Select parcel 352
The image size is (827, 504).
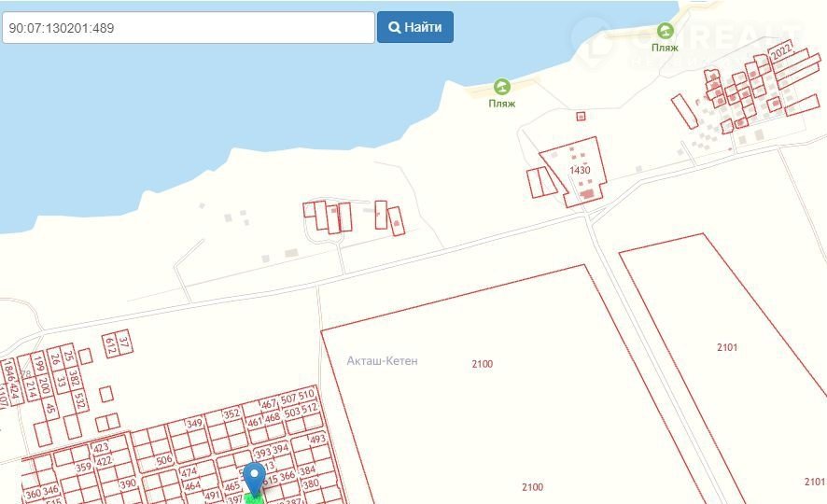pos(231,414)
